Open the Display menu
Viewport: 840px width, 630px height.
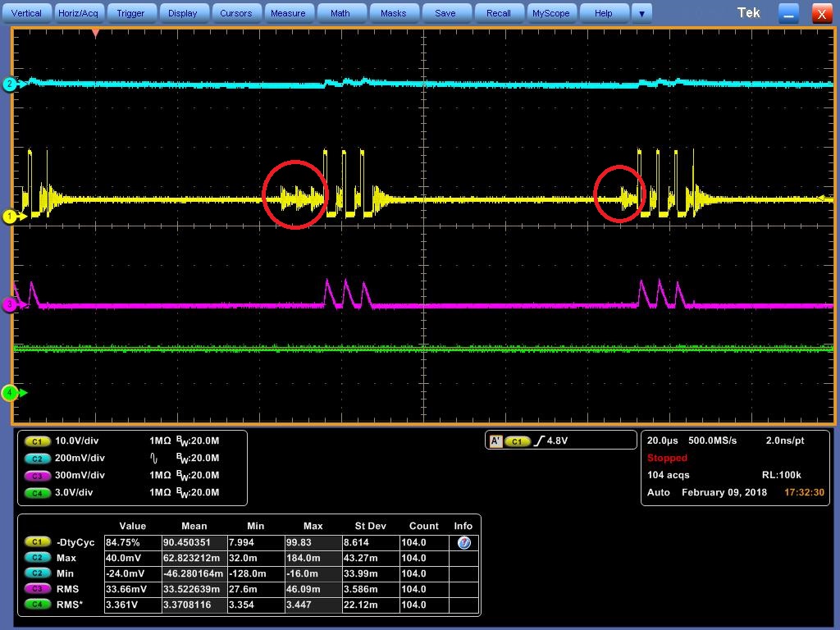pyautogui.click(x=183, y=13)
